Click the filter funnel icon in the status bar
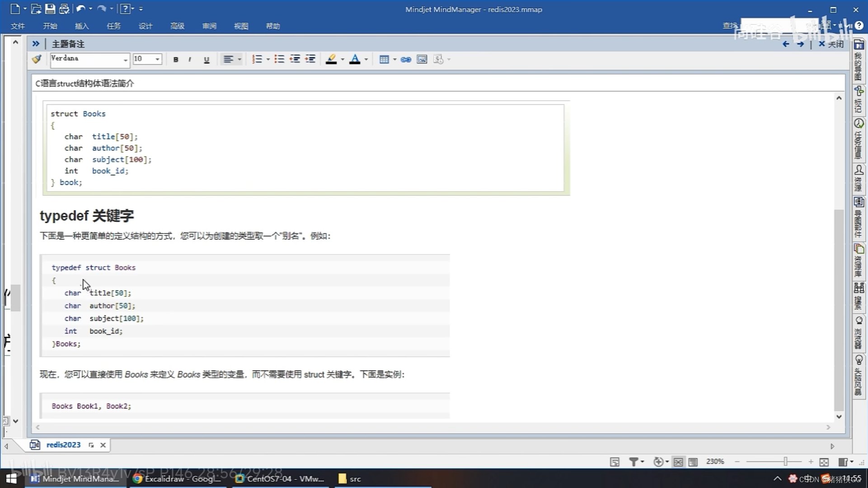This screenshot has width=868, height=488. 633,461
